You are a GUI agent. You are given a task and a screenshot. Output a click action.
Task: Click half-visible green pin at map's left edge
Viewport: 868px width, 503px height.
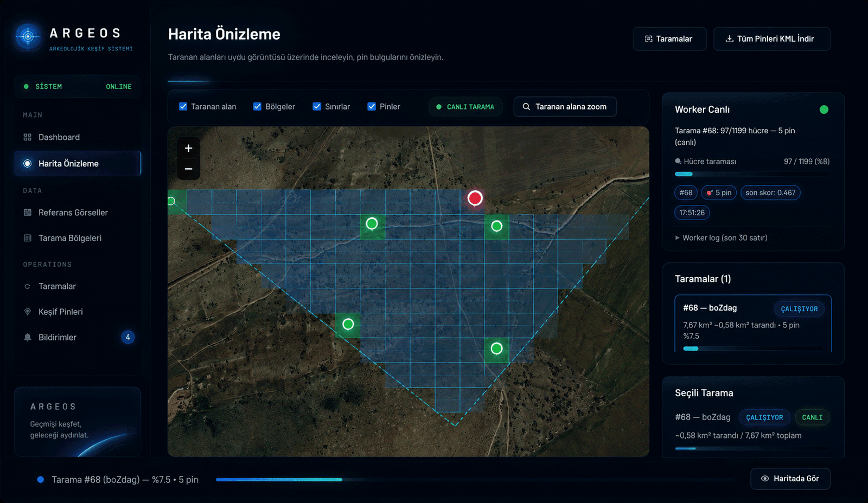click(171, 201)
